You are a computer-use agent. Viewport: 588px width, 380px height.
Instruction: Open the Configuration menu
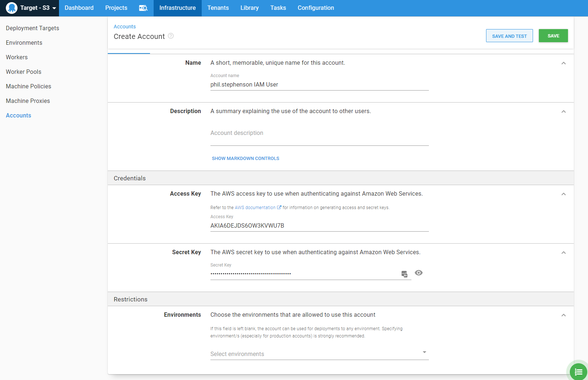point(315,8)
